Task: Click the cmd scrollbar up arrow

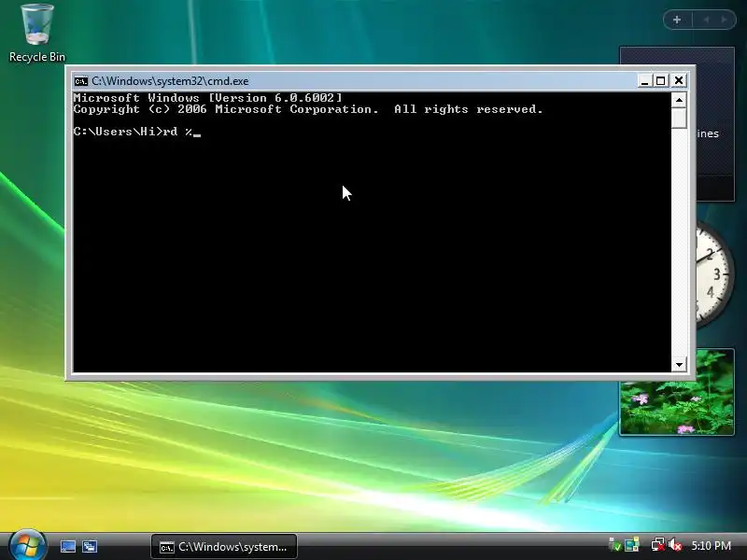Action: pyautogui.click(x=679, y=100)
